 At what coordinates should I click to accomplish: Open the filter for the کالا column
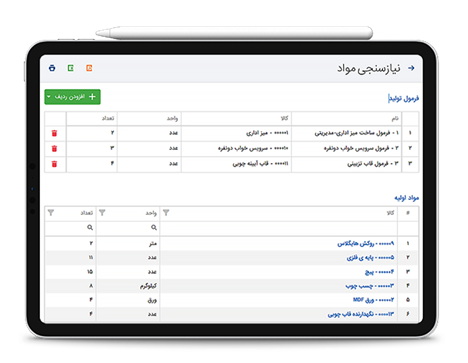166,213
